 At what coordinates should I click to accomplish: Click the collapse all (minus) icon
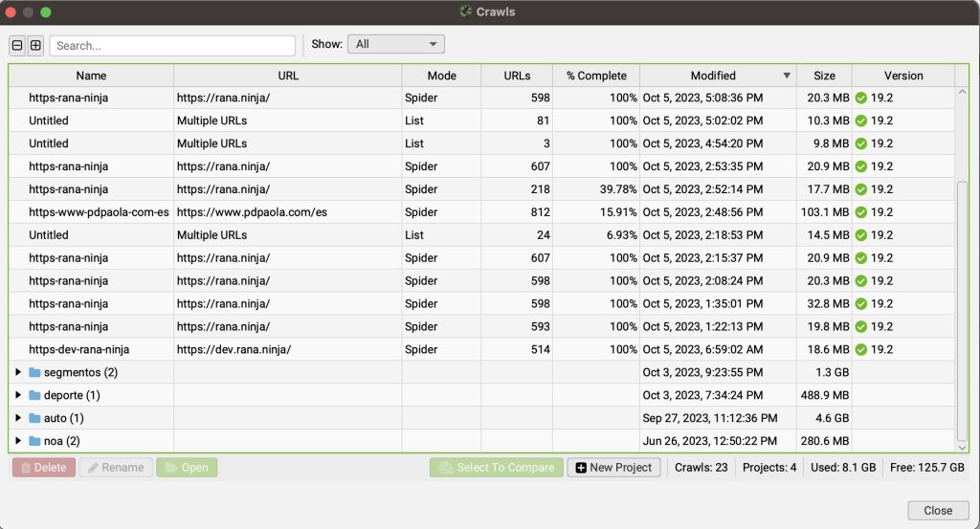pos(17,45)
